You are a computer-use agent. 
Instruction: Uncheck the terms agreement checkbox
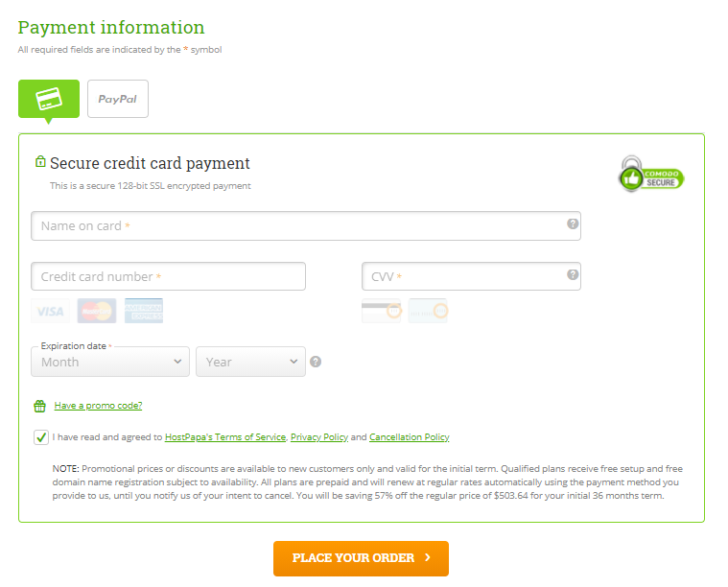pos(41,437)
